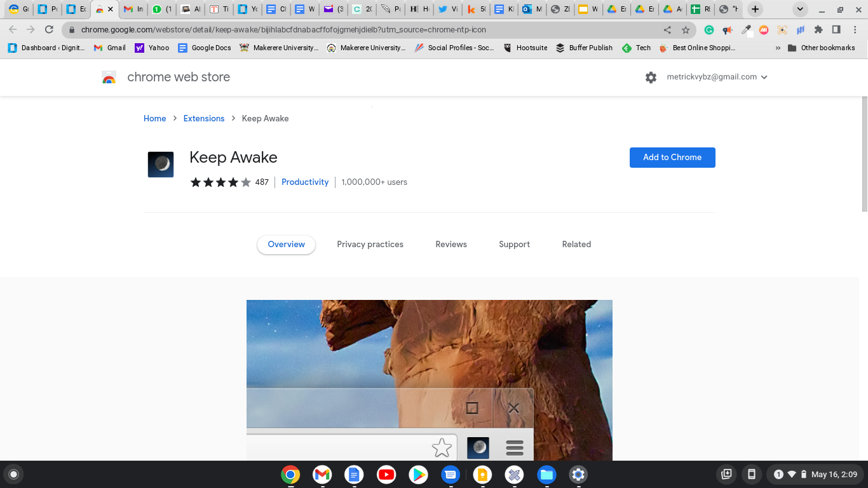Viewport: 868px width, 488px height.
Task: Open the Phone Hub icon
Action: click(751, 474)
